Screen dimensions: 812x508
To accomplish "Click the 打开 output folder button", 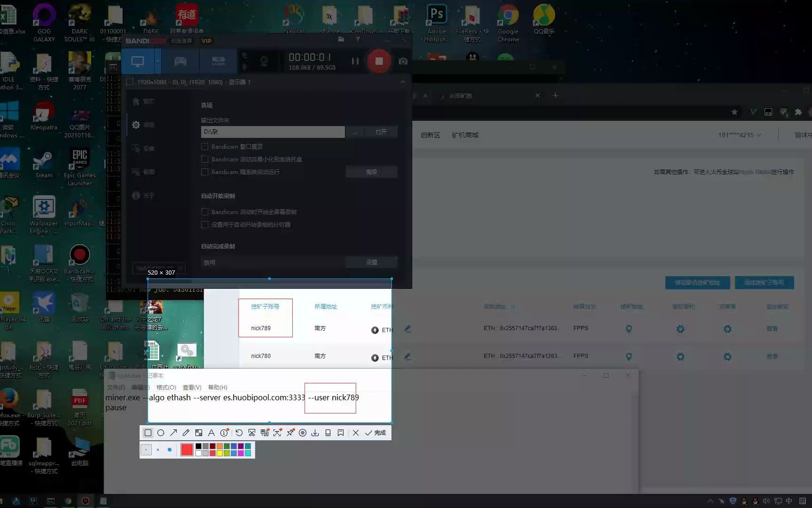I will 381,132.
